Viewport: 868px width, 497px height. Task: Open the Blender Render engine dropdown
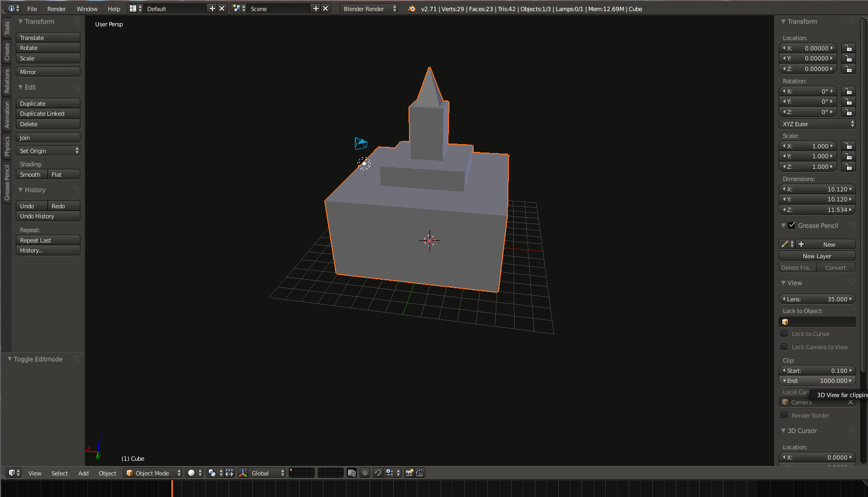pyautogui.click(x=369, y=8)
